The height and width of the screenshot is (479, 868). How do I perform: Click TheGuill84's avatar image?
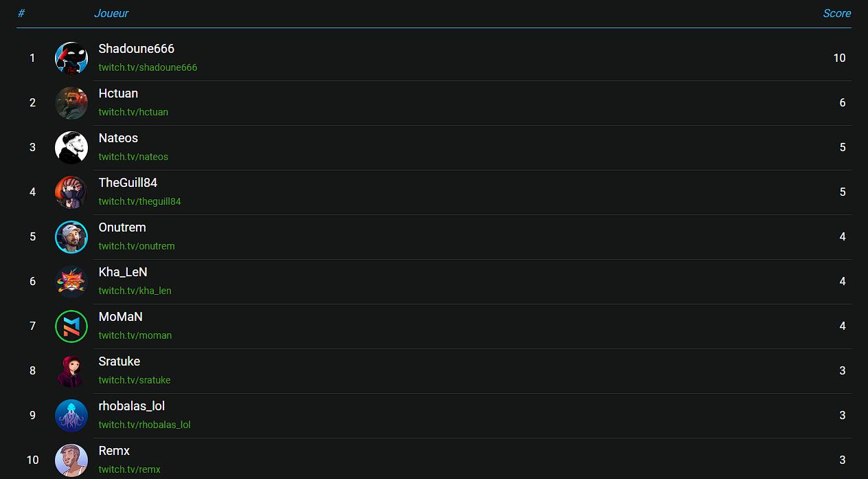[x=71, y=192]
